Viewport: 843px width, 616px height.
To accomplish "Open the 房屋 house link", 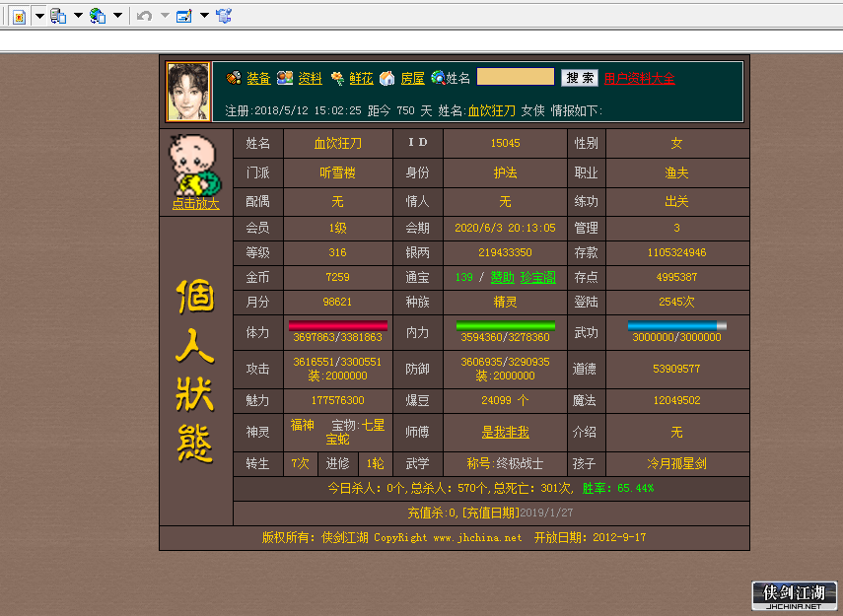I will click(413, 79).
